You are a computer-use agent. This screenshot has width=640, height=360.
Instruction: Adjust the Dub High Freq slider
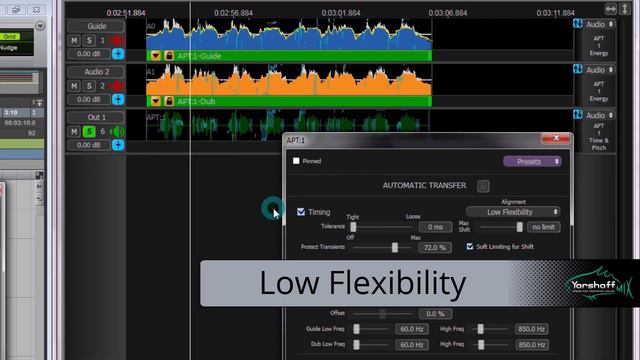pyautogui.click(x=481, y=345)
